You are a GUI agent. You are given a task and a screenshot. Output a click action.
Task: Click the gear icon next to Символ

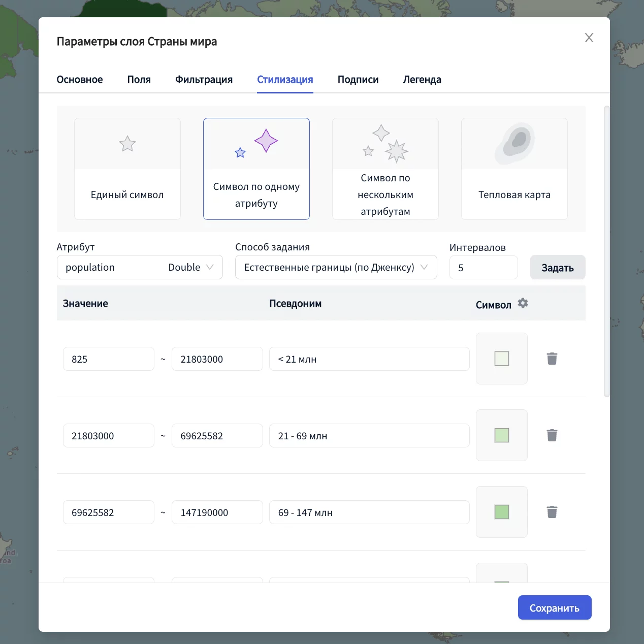coord(523,303)
